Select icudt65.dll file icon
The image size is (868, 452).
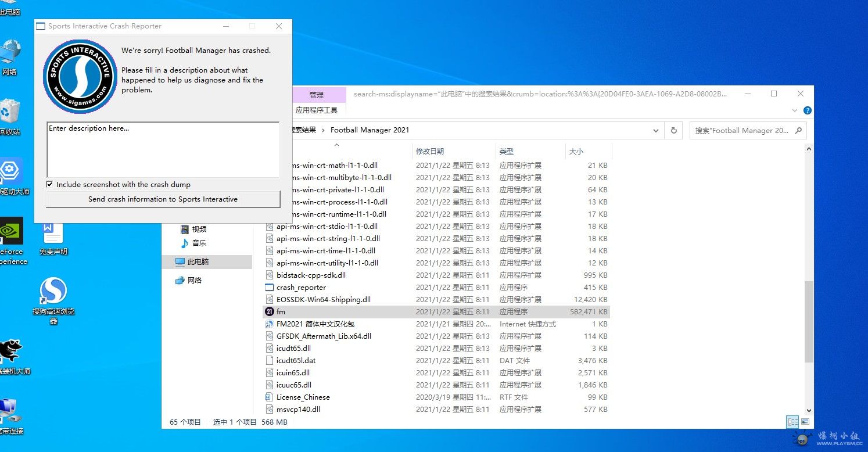coord(269,349)
